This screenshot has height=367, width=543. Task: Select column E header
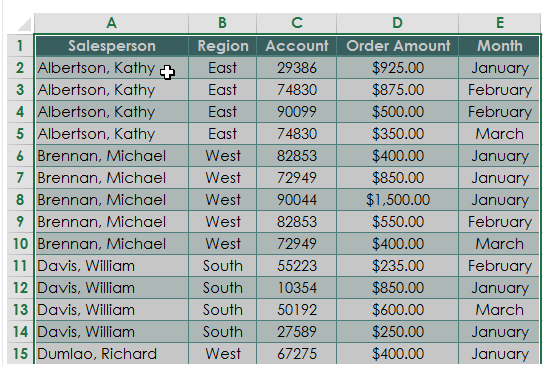tap(500, 23)
